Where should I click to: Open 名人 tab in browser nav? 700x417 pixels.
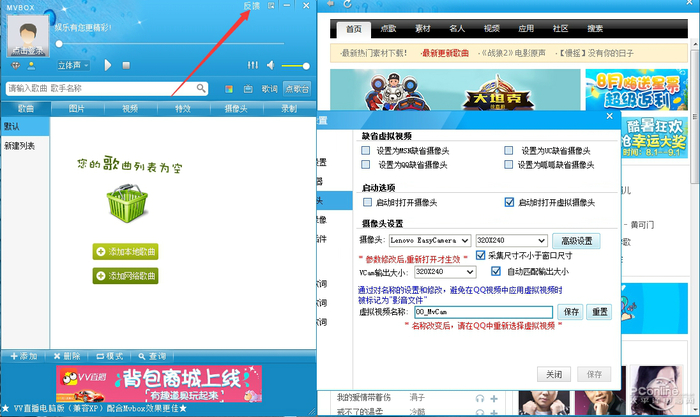point(457,29)
